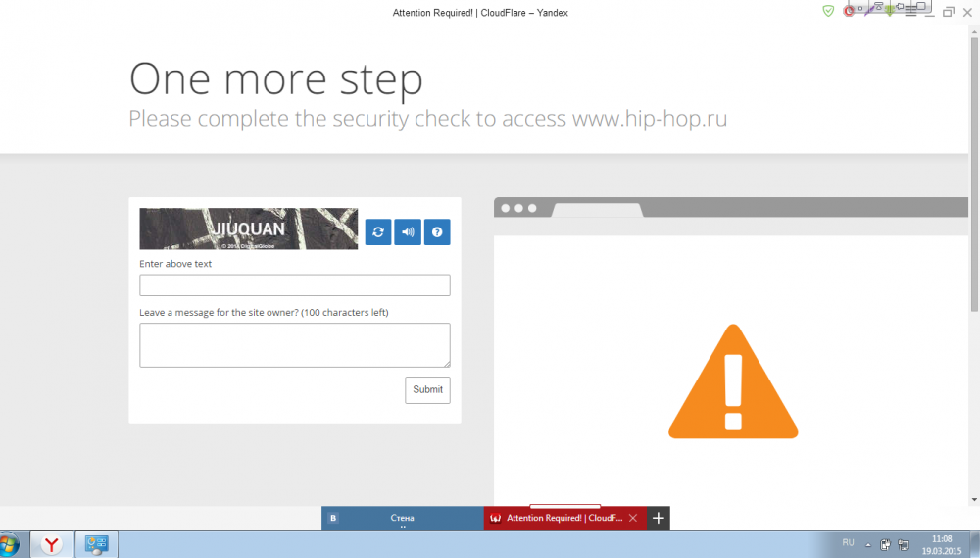Screen dimensions: 980x558
Task: Close the Attention Required tab
Action: pyautogui.click(x=633, y=518)
